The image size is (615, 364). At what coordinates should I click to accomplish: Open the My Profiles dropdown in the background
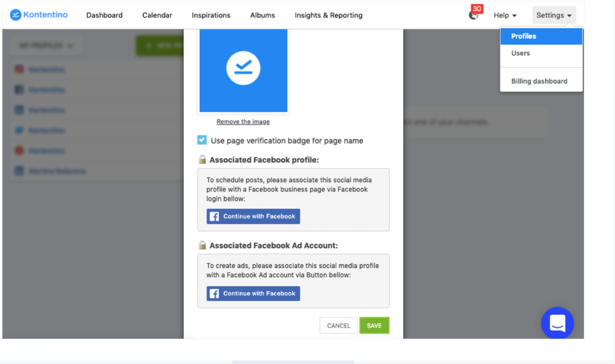pos(46,46)
